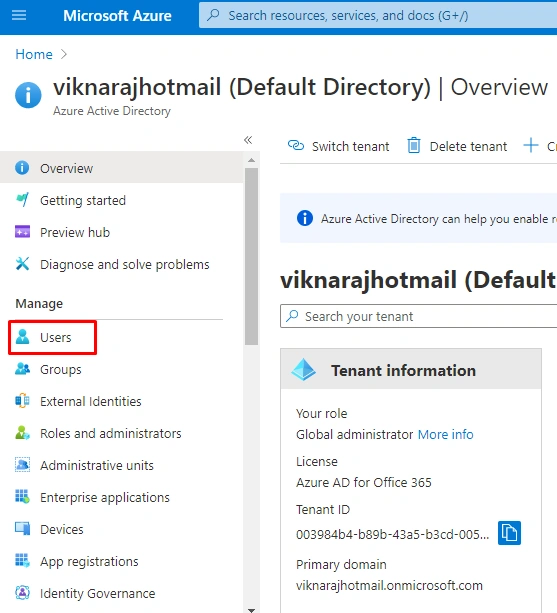The width and height of the screenshot is (557, 613).
Task: Click the sidebar vertical scrollbar thumb
Action: (252, 256)
